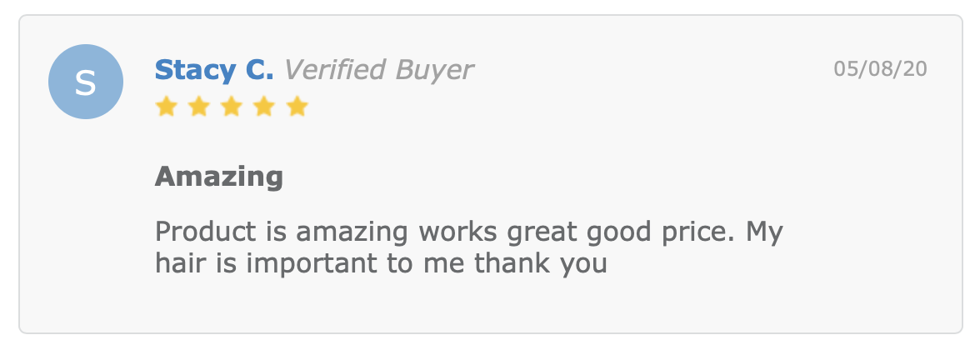This screenshot has height=345, width=980.
Task: Open reviewer profile Stacy C.
Action: [214, 70]
